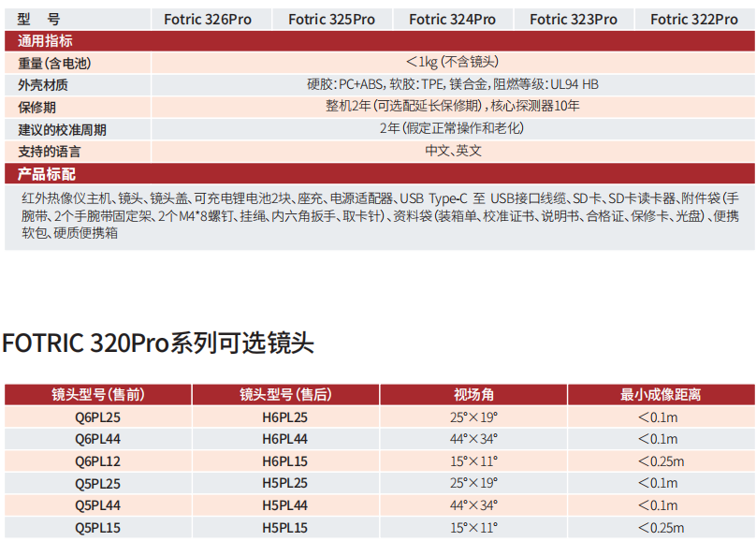The width and height of the screenshot is (756, 541).
Task: Select the Fotric 323Pro model header
Action: click(573, 19)
